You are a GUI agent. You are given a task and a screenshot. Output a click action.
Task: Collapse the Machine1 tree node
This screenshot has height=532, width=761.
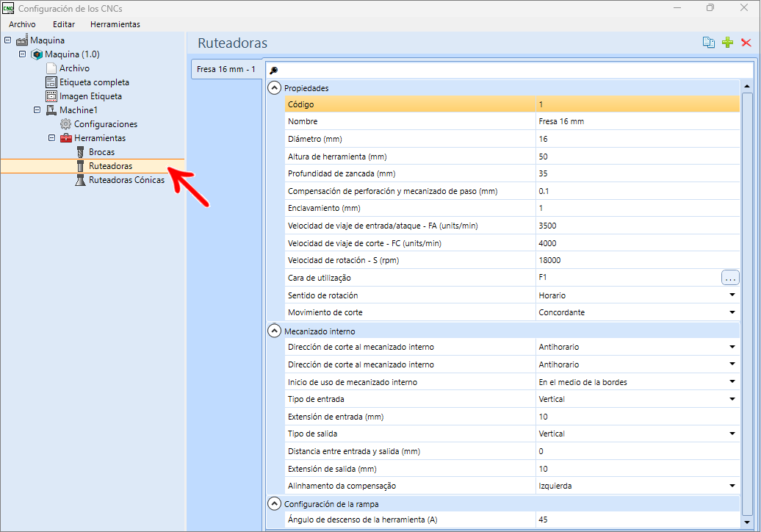click(x=37, y=110)
